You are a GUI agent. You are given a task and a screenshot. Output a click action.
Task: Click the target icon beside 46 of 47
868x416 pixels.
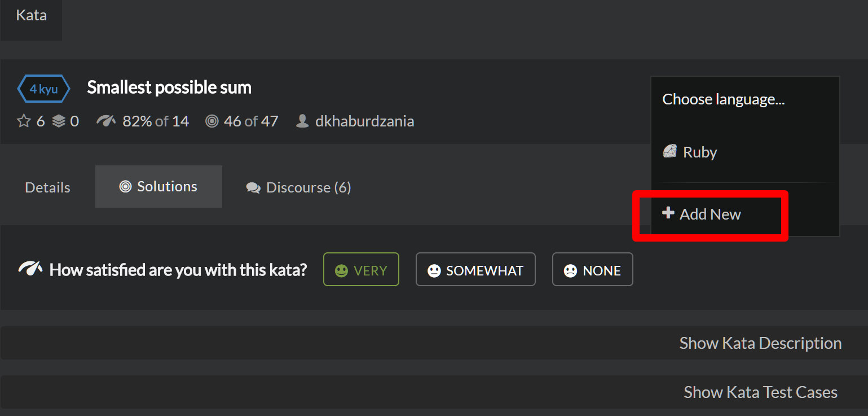tap(212, 121)
